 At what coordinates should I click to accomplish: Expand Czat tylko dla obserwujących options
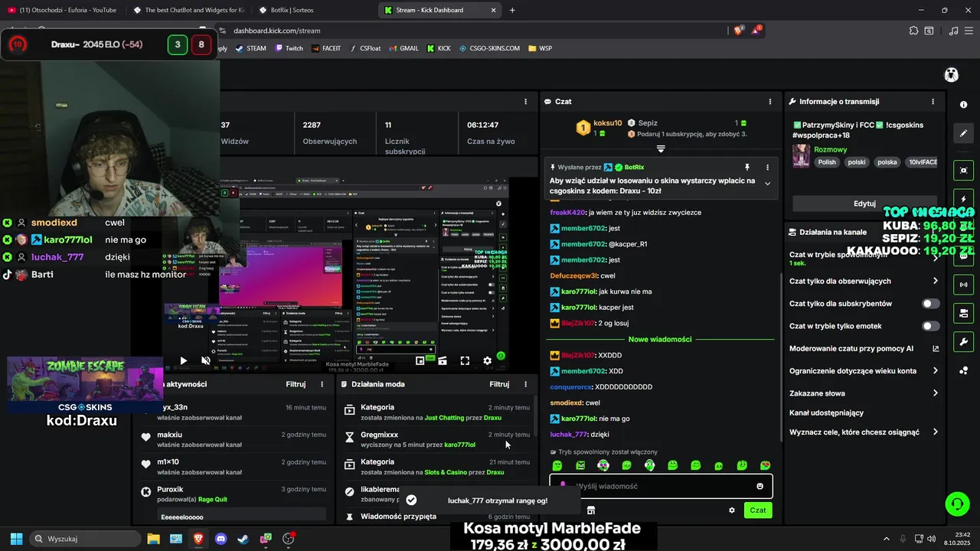[935, 281]
